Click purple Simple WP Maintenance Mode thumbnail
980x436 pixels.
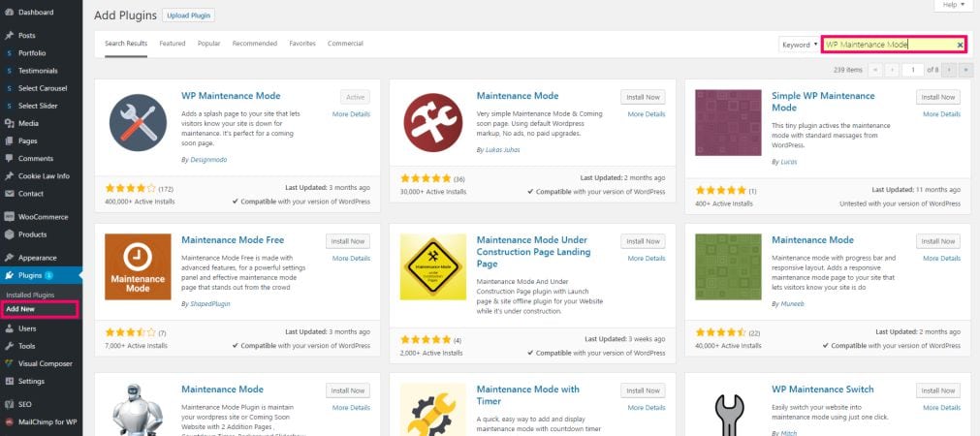point(728,122)
